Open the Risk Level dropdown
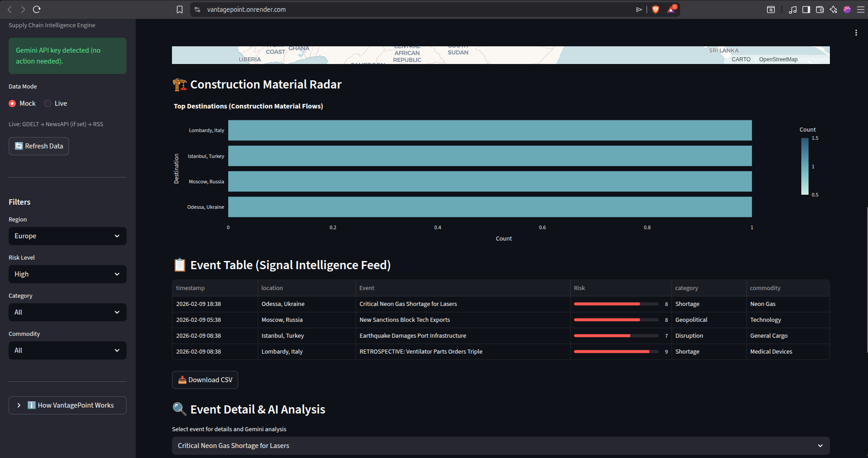 [x=68, y=274]
